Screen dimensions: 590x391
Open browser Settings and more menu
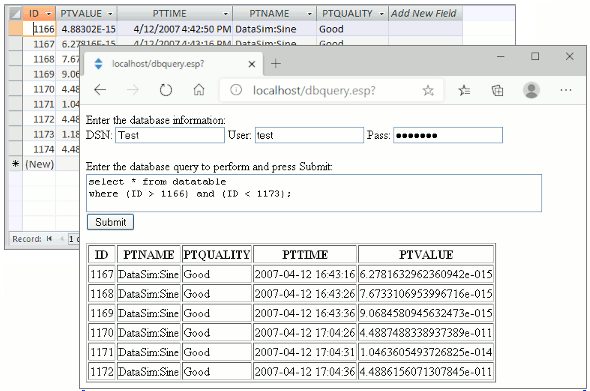[566, 90]
